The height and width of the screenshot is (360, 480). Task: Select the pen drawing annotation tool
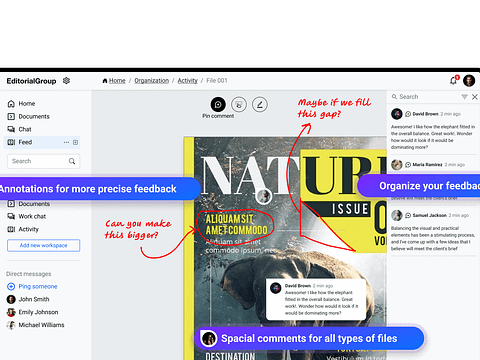point(260,105)
